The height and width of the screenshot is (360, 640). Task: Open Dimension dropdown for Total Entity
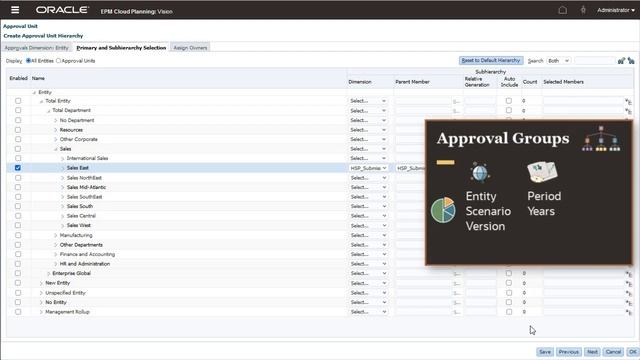coord(368,101)
